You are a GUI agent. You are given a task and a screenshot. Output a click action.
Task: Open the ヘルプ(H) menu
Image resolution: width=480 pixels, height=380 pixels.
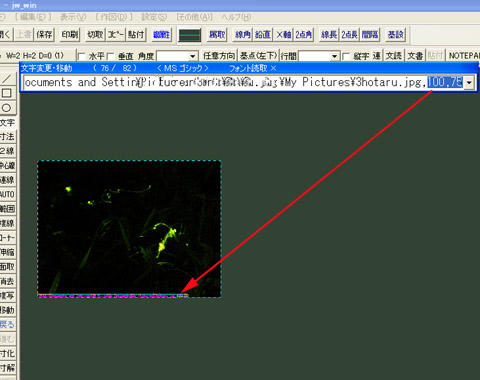click(x=236, y=17)
